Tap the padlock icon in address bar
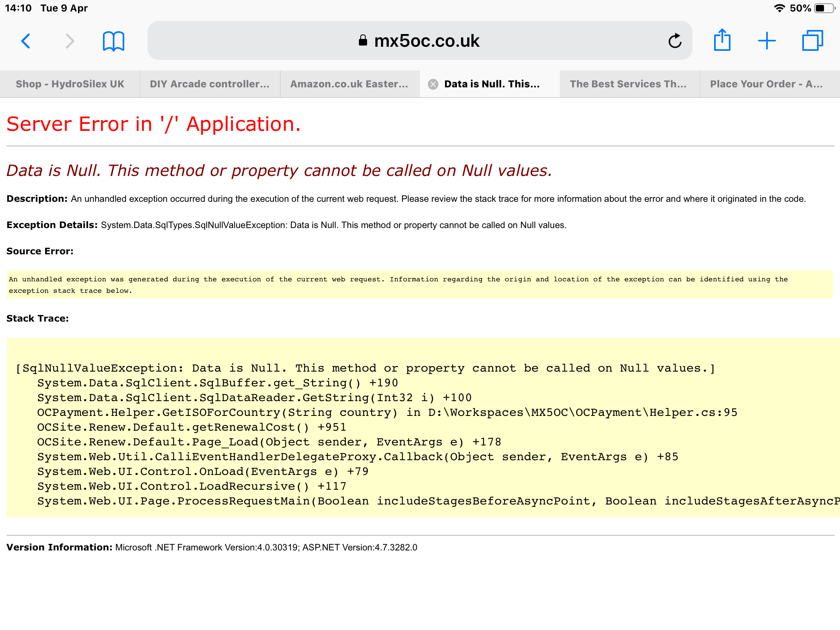 click(x=363, y=40)
